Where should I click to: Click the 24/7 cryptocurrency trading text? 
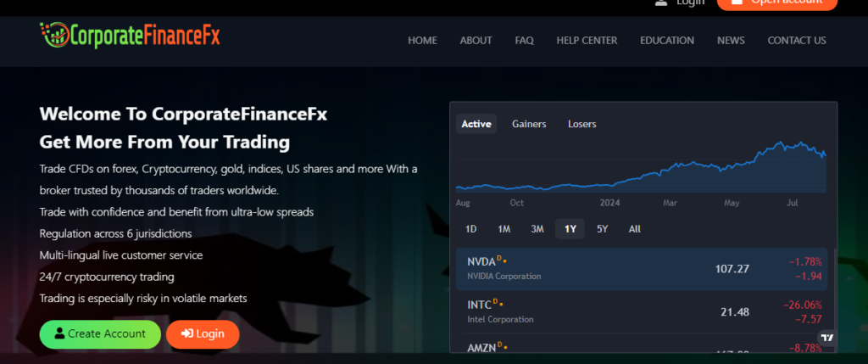107,277
